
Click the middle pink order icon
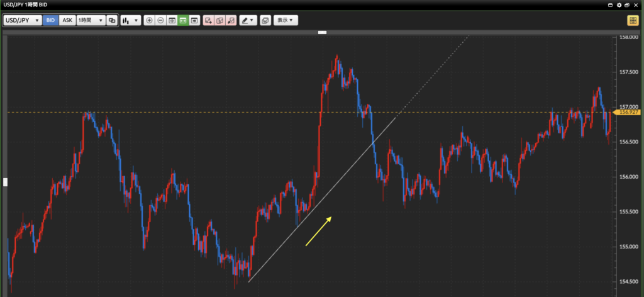point(219,20)
